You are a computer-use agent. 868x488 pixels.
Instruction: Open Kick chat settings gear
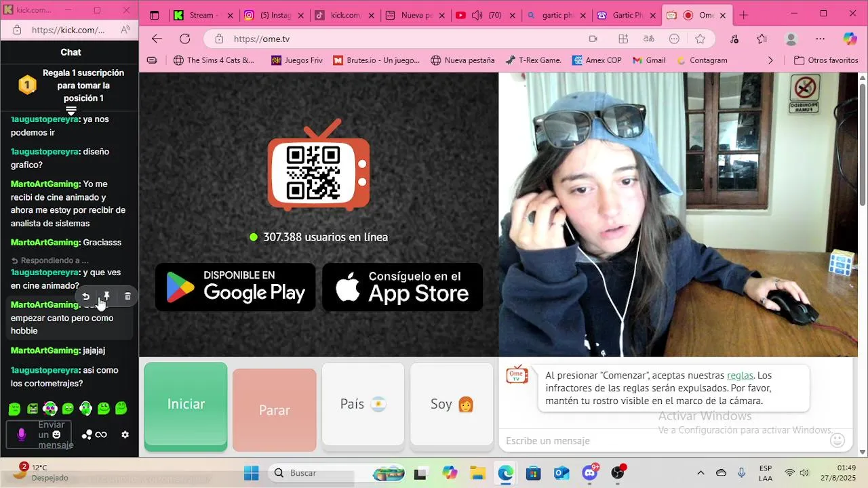click(125, 434)
